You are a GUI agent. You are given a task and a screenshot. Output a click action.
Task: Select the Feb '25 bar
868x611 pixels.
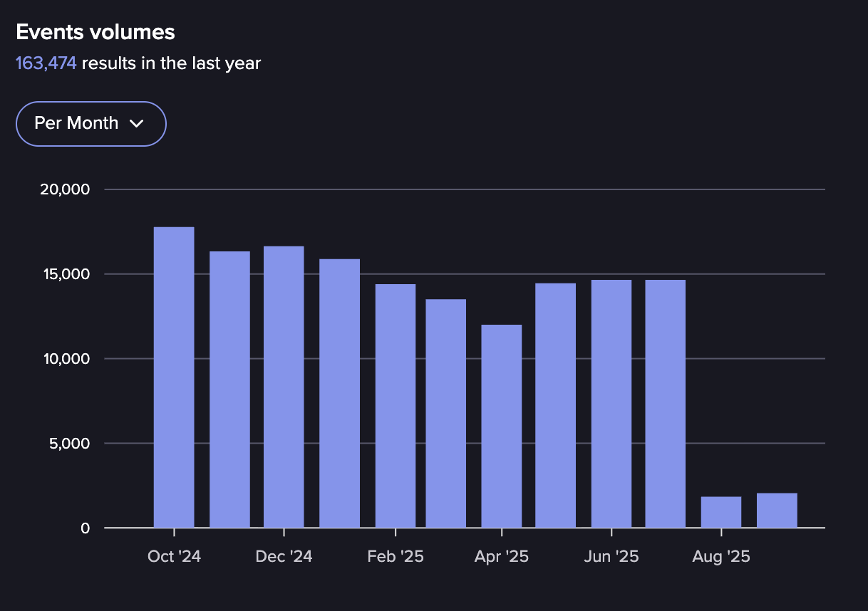click(x=396, y=406)
